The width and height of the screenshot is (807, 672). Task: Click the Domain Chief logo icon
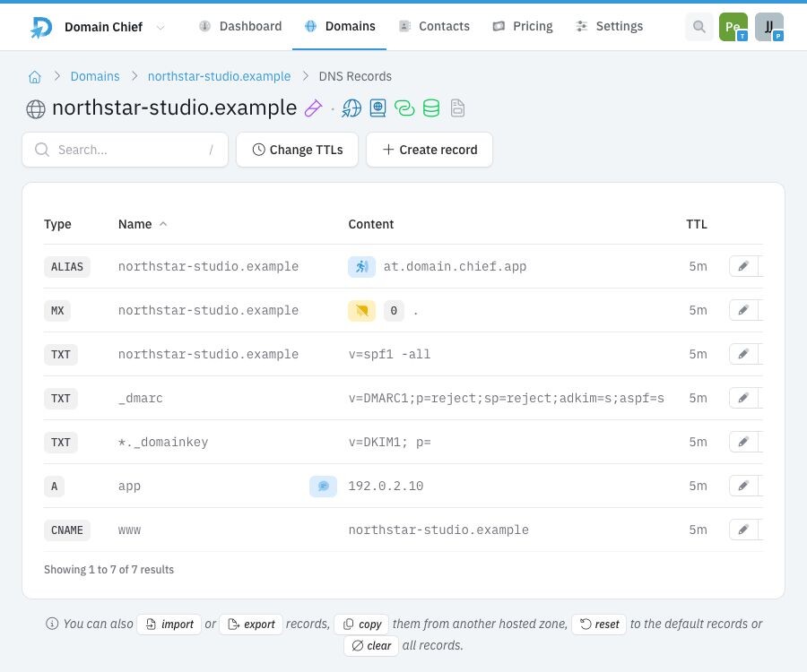41,27
